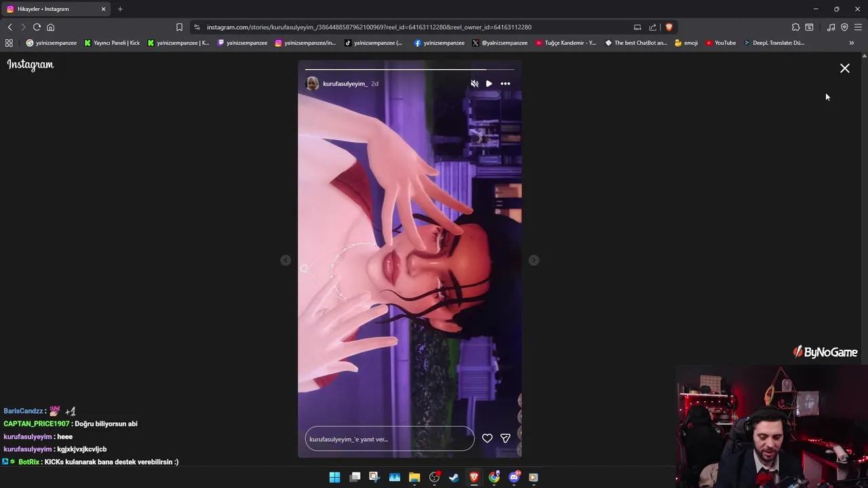Like the story with the heart icon

pyautogui.click(x=487, y=439)
